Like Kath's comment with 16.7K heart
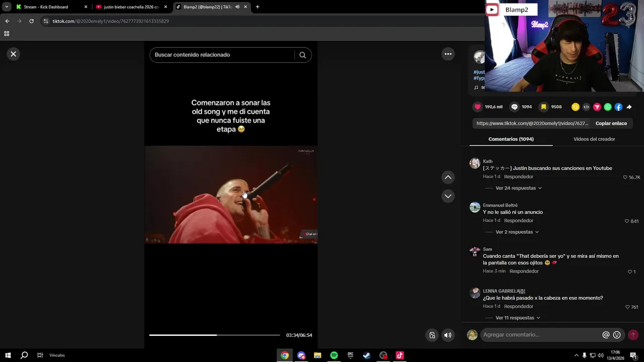This screenshot has width=644, height=362. coord(625,177)
